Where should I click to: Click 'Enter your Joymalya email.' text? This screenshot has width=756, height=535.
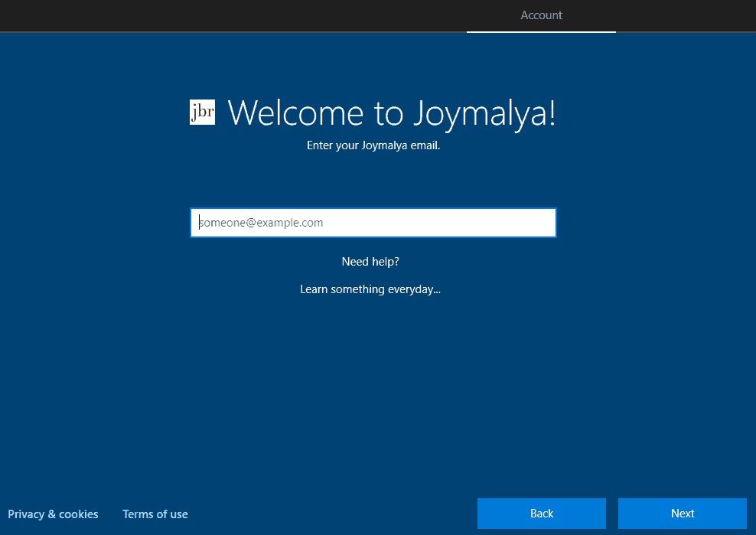373,145
